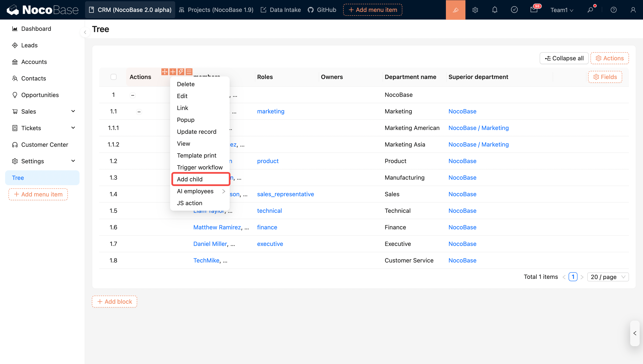Select Add child from the context menu
The height and width of the screenshot is (364, 643).
pos(190,179)
